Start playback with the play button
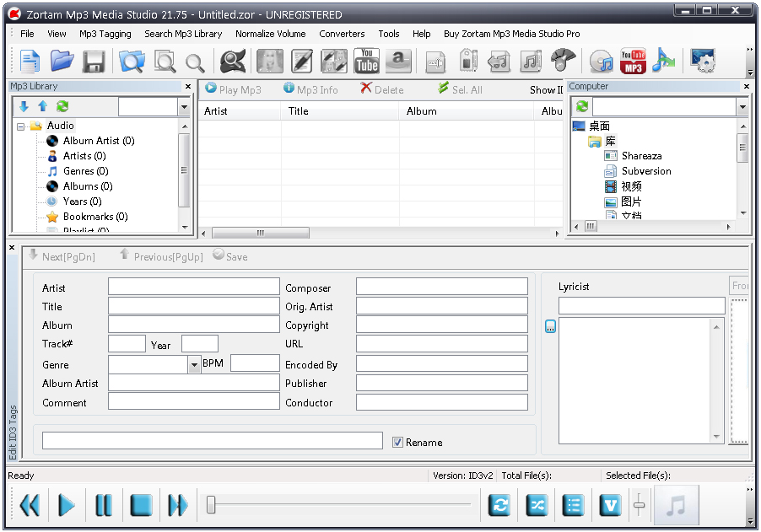 (x=66, y=505)
